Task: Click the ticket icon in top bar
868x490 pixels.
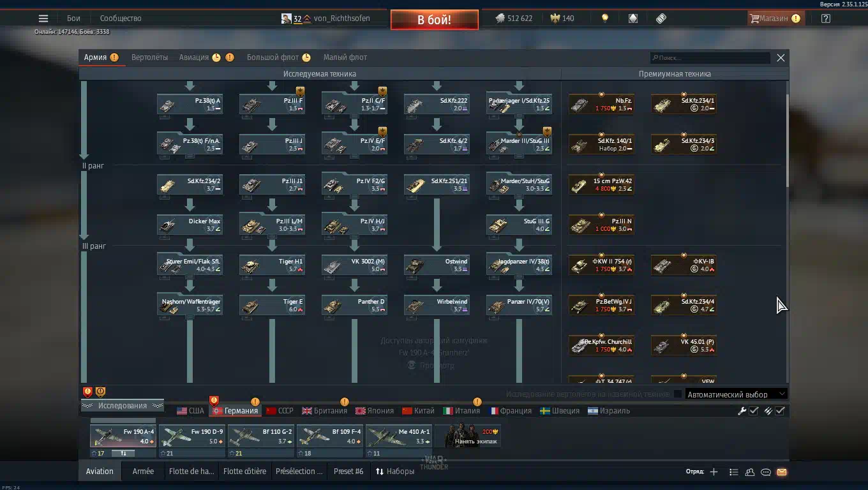Action: 661,19
